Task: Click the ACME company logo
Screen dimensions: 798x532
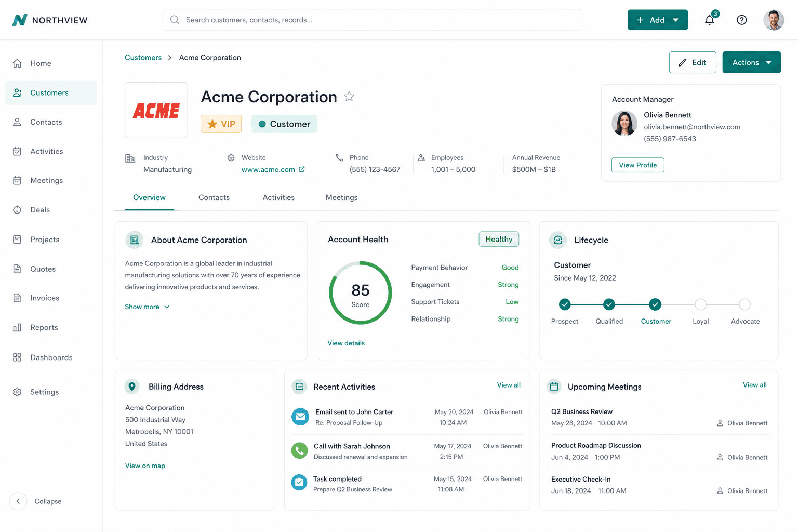Action: (156, 110)
